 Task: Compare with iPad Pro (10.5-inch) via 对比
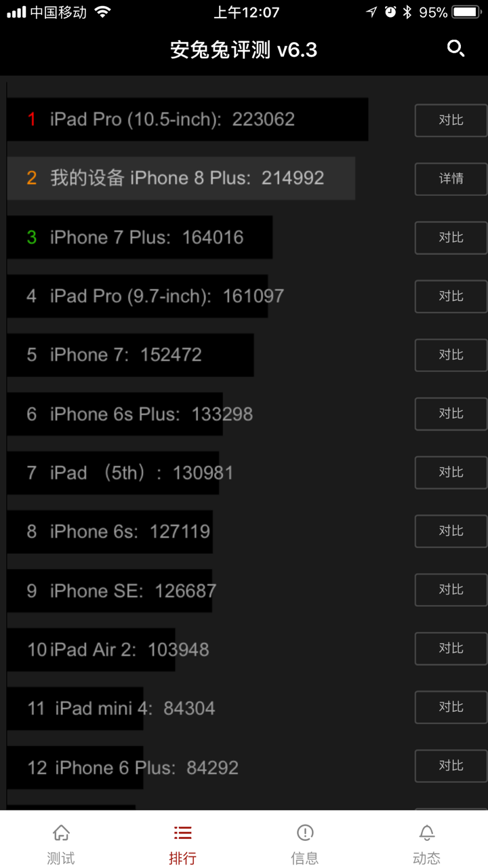451,120
